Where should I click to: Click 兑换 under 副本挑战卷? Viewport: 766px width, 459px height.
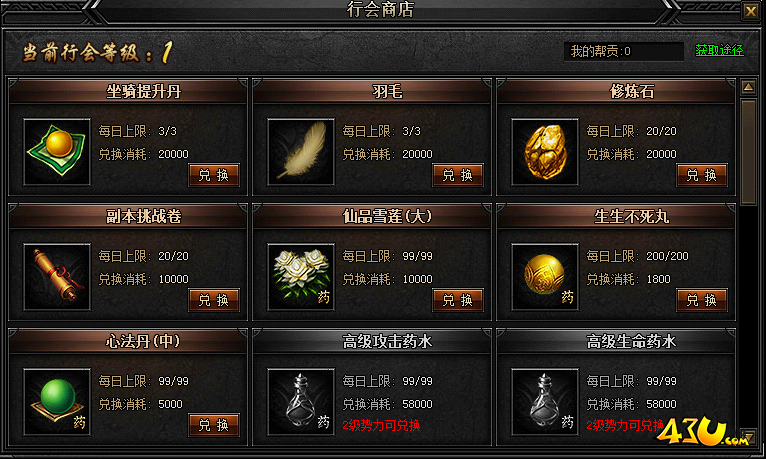(214, 300)
